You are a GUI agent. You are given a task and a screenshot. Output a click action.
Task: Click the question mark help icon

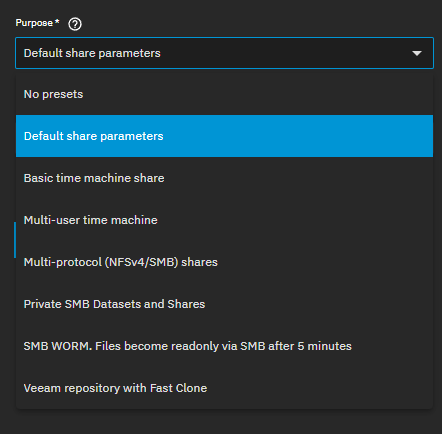click(x=75, y=24)
